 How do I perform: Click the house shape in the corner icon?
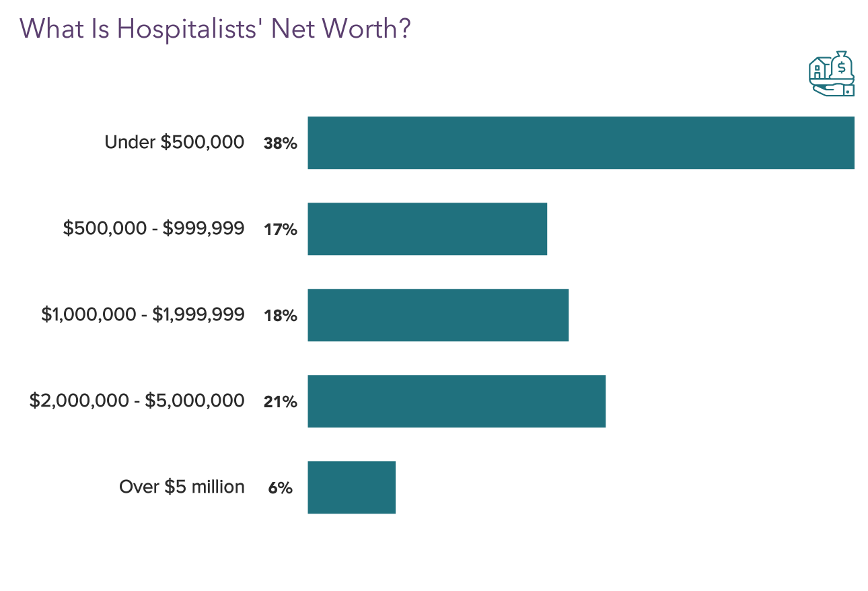click(818, 69)
